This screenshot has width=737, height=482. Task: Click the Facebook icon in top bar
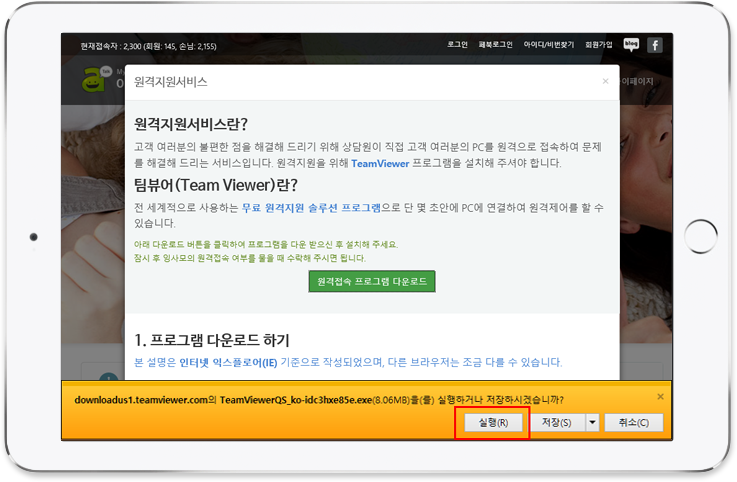point(655,45)
